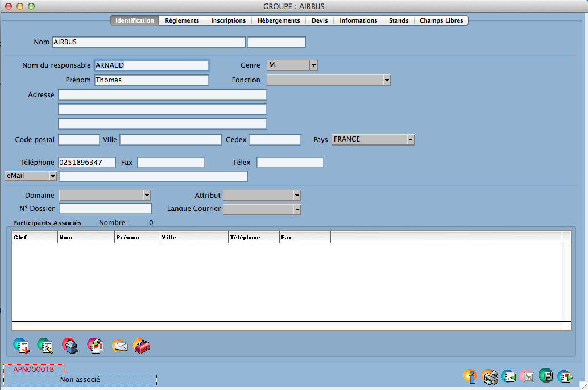
Task: Switch to the Informations tab
Action: pyautogui.click(x=358, y=20)
